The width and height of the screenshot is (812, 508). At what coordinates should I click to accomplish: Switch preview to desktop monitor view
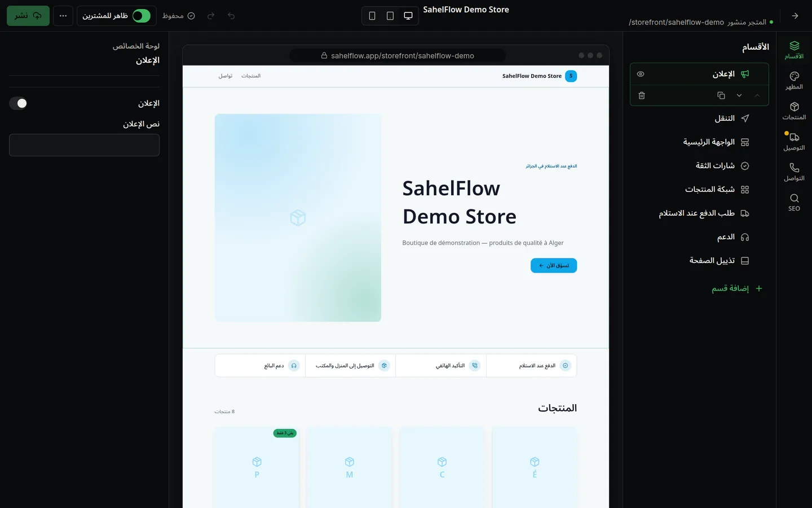(x=408, y=16)
